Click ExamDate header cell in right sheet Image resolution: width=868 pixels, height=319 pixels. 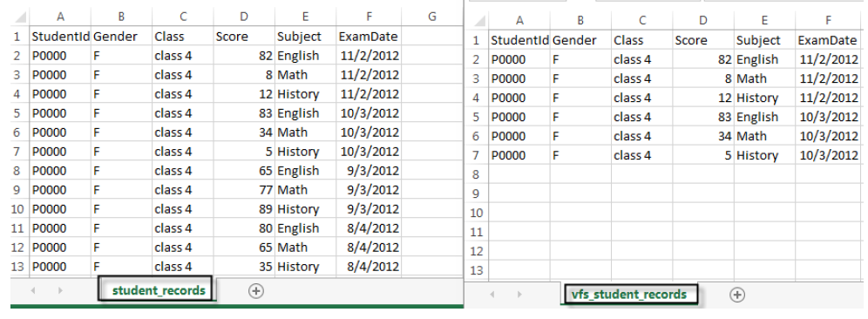[x=828, y=40]
